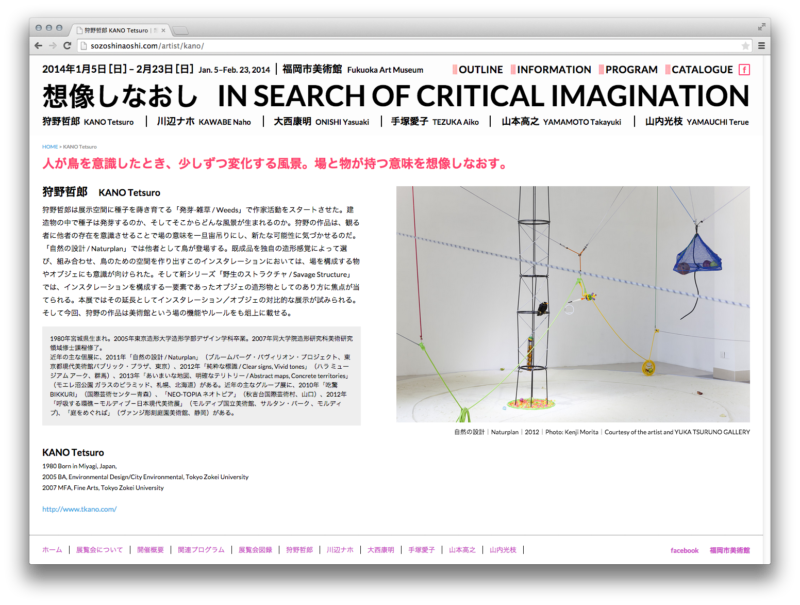Image resolution: width=800 pixels, height=605 pixels.
Task: Open the OUTLINE section in the header
Action: [x=481, y=69]
